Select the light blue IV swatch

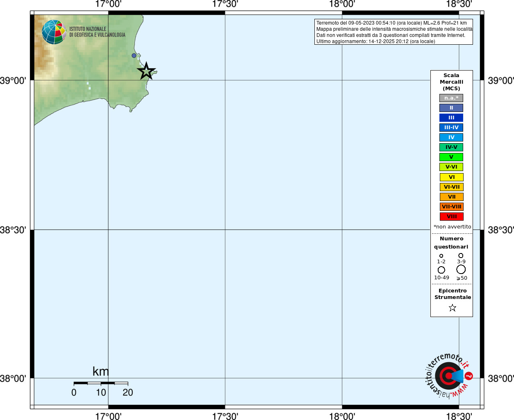click(451, 137)
